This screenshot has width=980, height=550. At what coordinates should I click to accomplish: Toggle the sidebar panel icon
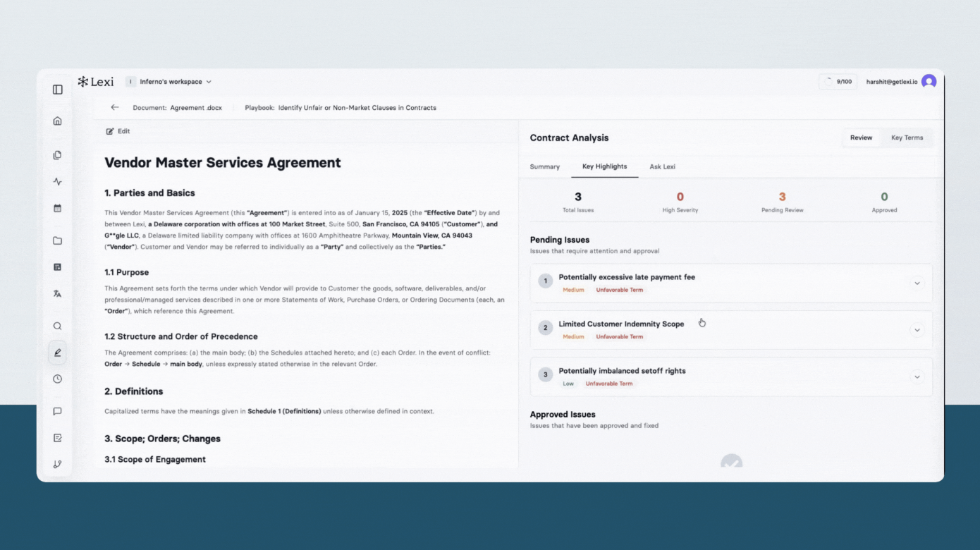(58, 90)
